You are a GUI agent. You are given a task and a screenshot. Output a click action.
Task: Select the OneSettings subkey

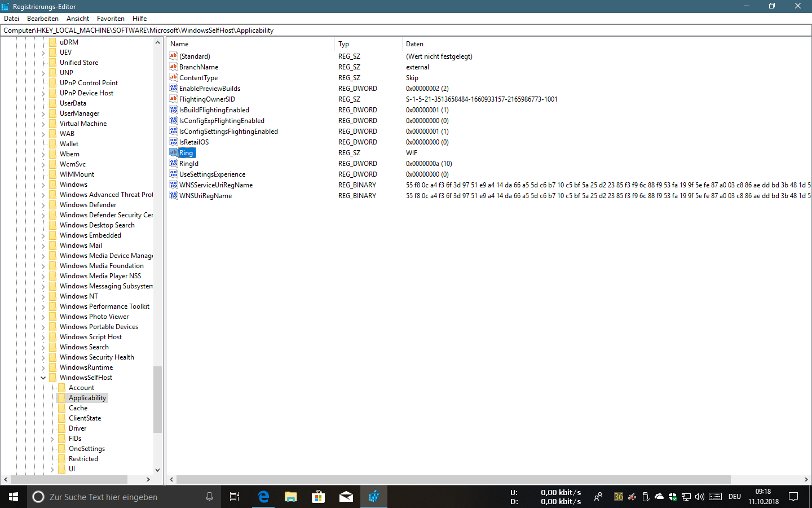click(x=86, y=449)
